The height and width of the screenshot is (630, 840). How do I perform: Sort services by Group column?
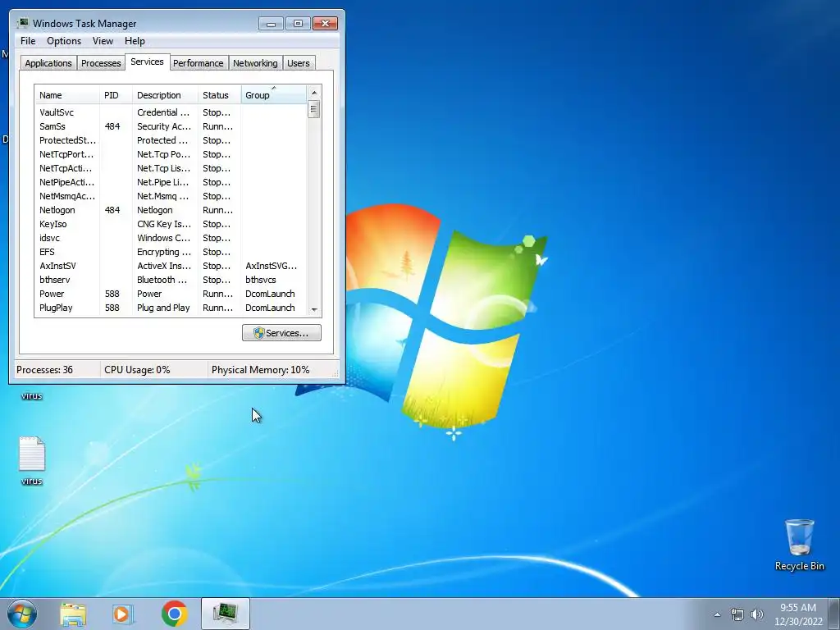pos(274,95)
